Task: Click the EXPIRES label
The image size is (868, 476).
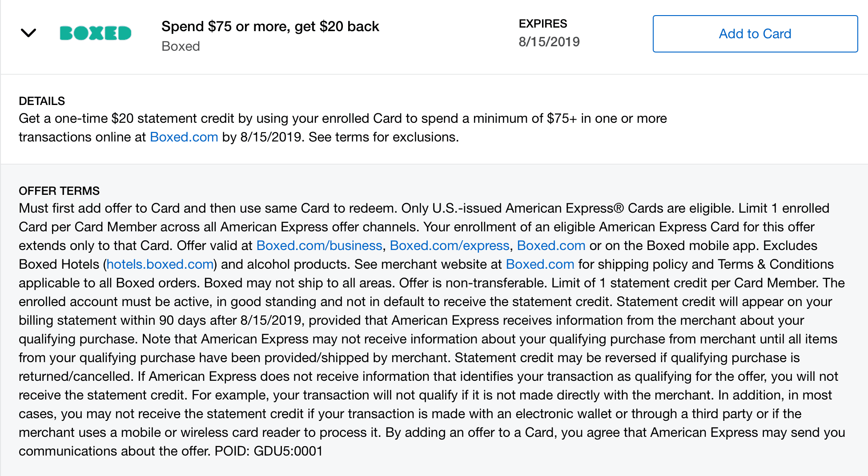Action: [x=542, y=24]
